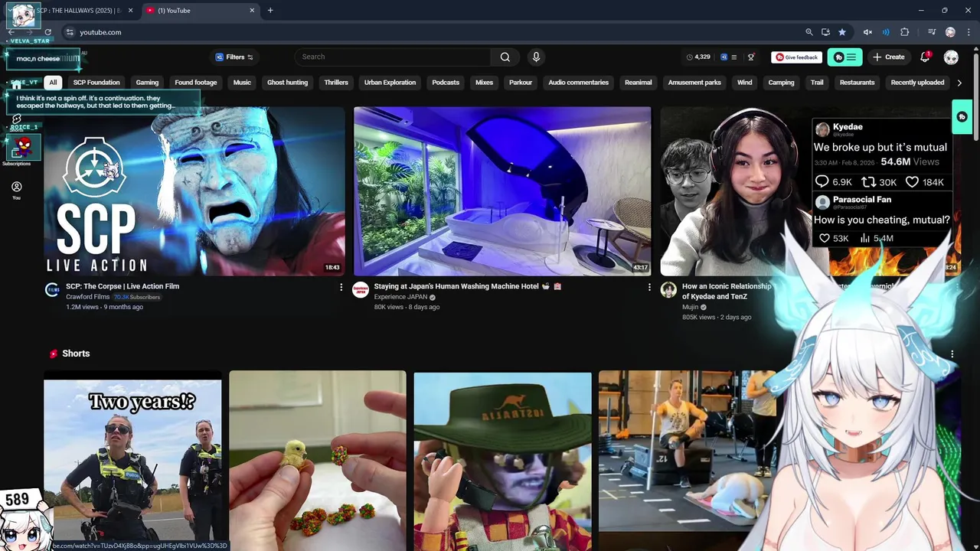Select the Urban Exploration chip
The image size is (980, 551).
pos(390,83)
